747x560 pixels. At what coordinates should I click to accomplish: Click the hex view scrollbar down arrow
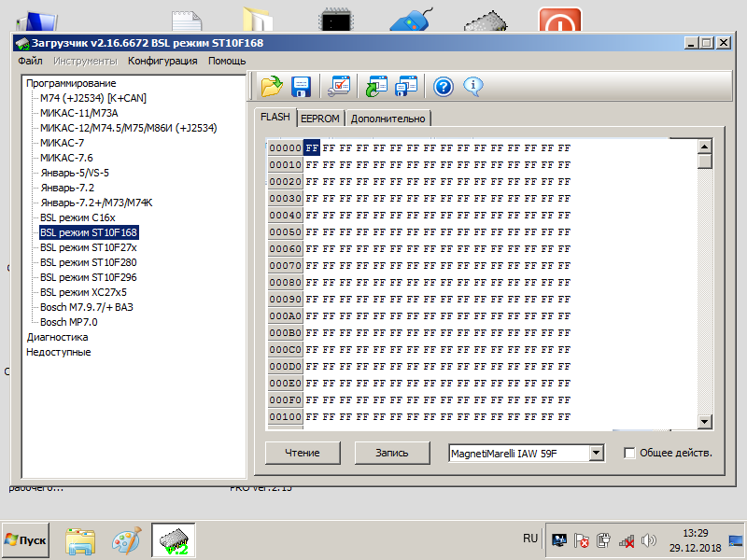click(x=705, y=423)
